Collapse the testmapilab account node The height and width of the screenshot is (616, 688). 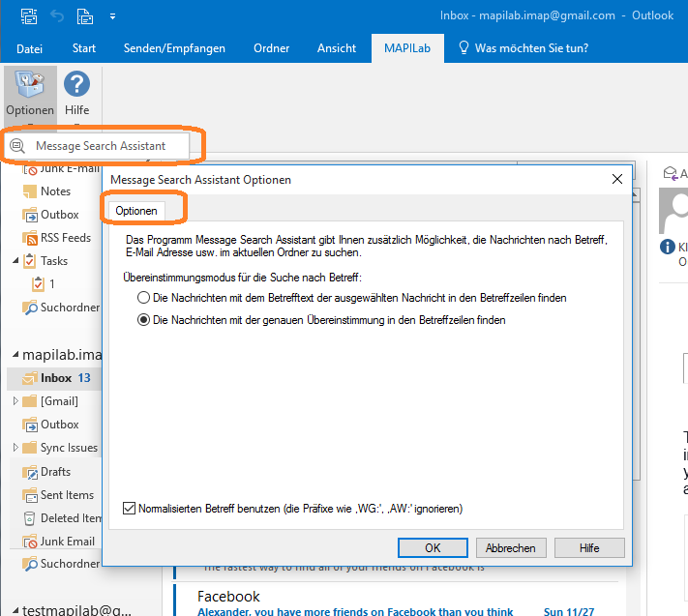pyautogui.click(x=15, y=610)
